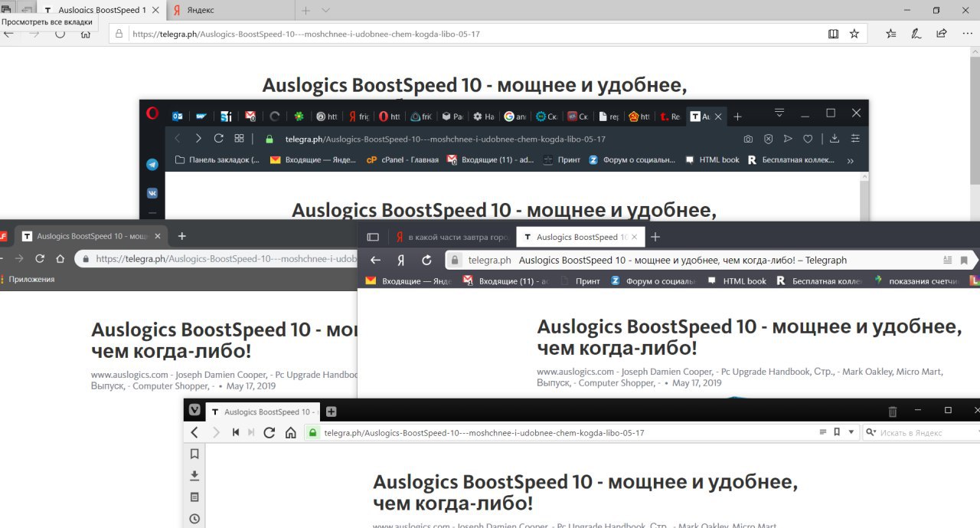Click Opera's ad blocker shield icon
980x528 pixels.
coord(768,139)
